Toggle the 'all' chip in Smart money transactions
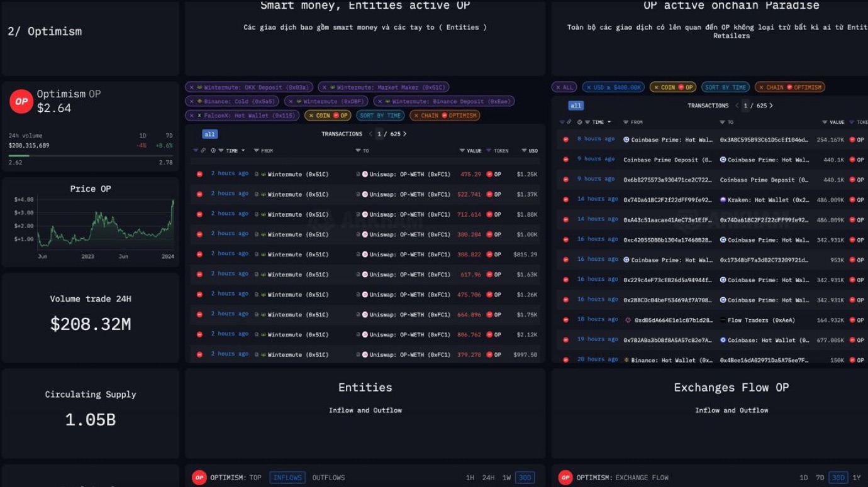Viewport: 868px width, 487px height. pyautogui.click(x=209, y=134)
